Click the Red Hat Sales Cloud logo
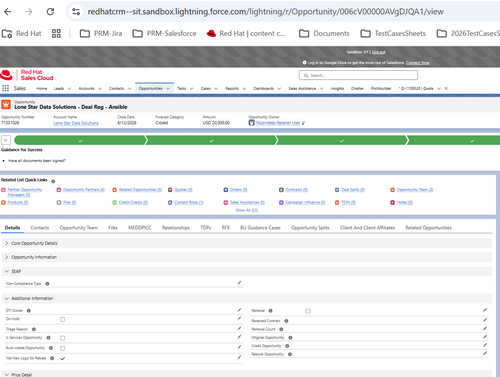Image resolution: width=500 pixels, height=377 pixels. 27,75
